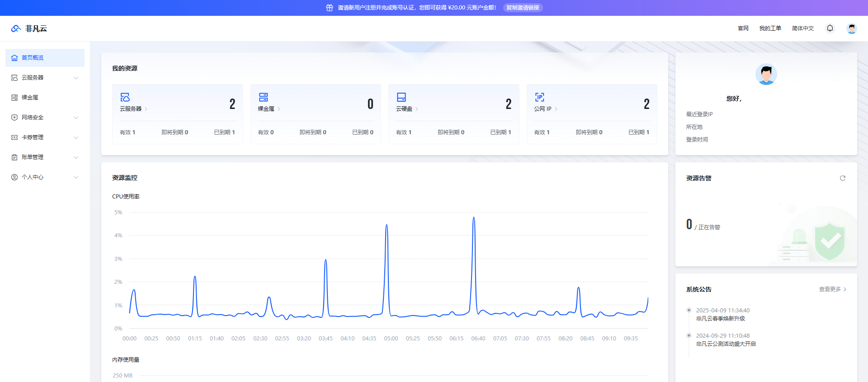Screen dimensions: 868x382
Task: Click the CPU spike near 03:45
Action: coord(325,260)
